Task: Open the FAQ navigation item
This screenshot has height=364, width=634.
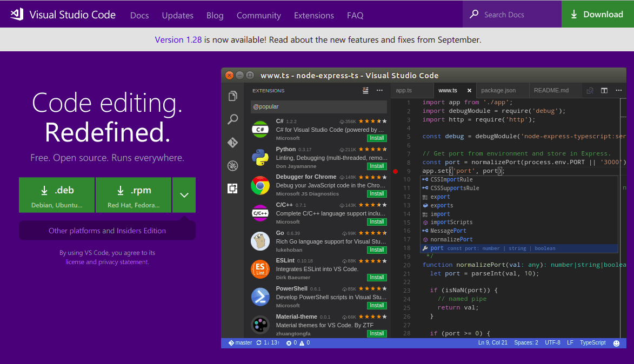Action: [x=355, y=15]
